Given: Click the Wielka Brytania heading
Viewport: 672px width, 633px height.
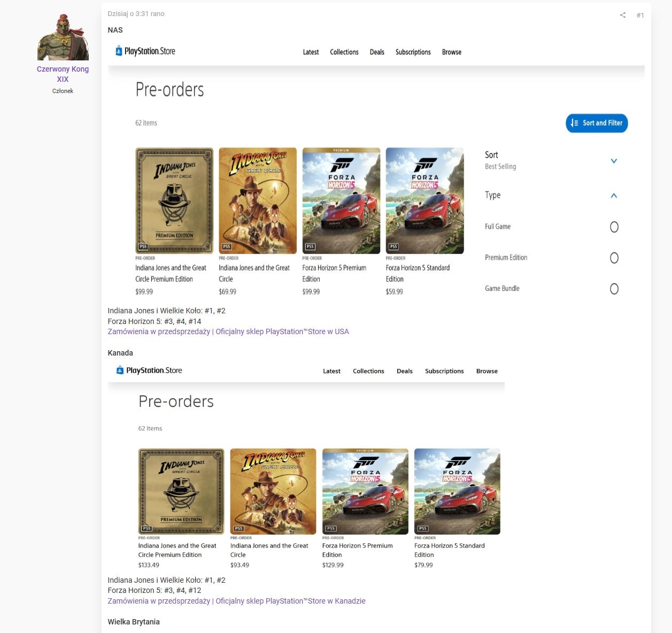Looking at the screenshot, I should point(134,622).
